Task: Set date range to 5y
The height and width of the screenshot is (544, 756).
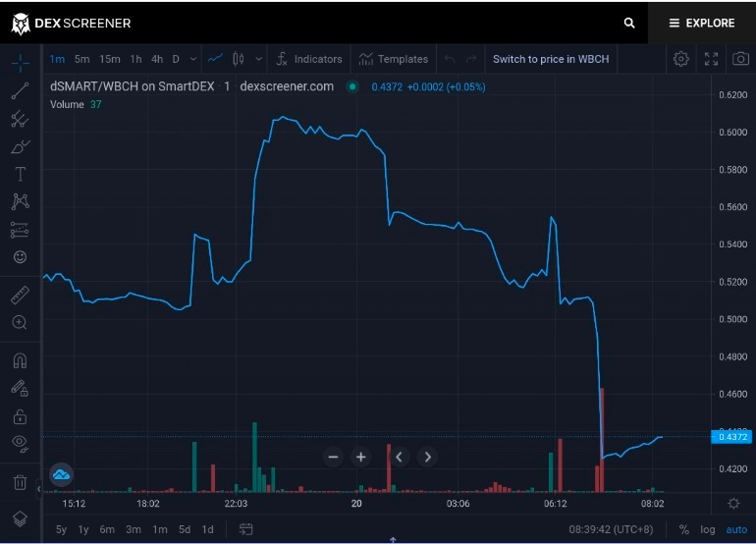Action: [61, 529]
